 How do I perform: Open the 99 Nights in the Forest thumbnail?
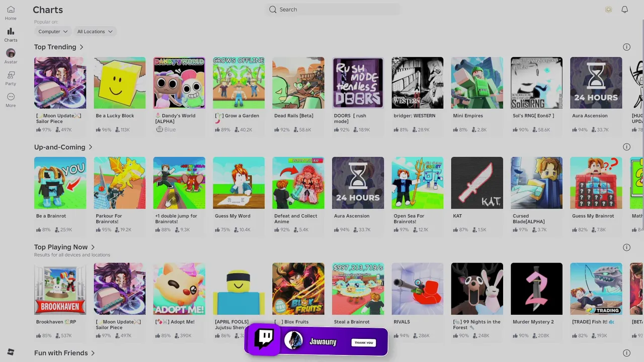477,289
